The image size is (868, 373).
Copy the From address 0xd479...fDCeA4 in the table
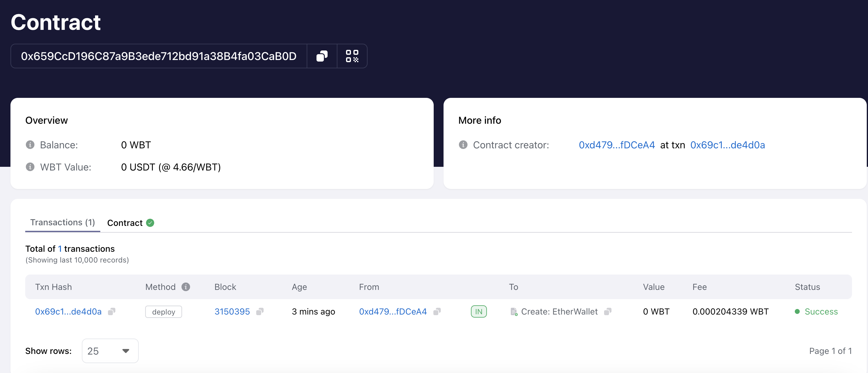point(437,311)
